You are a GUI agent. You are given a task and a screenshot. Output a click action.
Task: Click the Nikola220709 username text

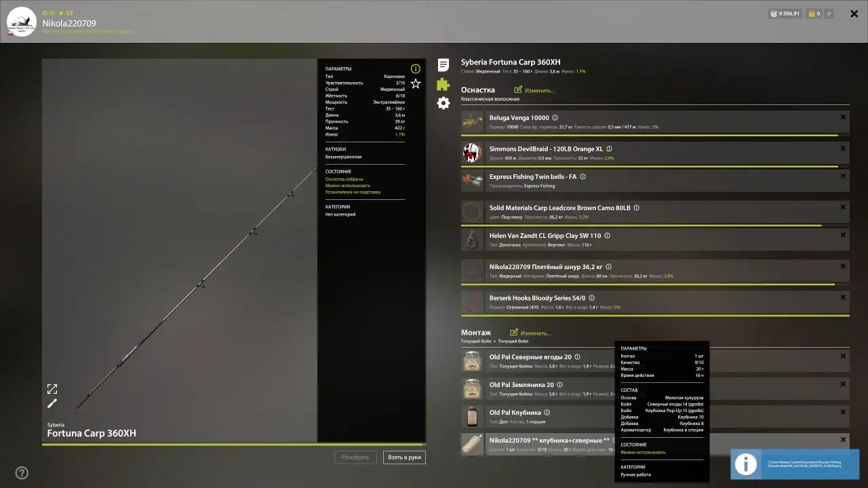[69, 23]
